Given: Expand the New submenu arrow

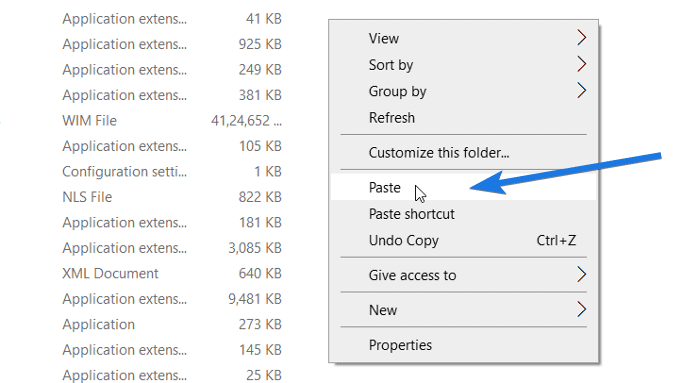Looking at the screenshot, I should (582, 310).
